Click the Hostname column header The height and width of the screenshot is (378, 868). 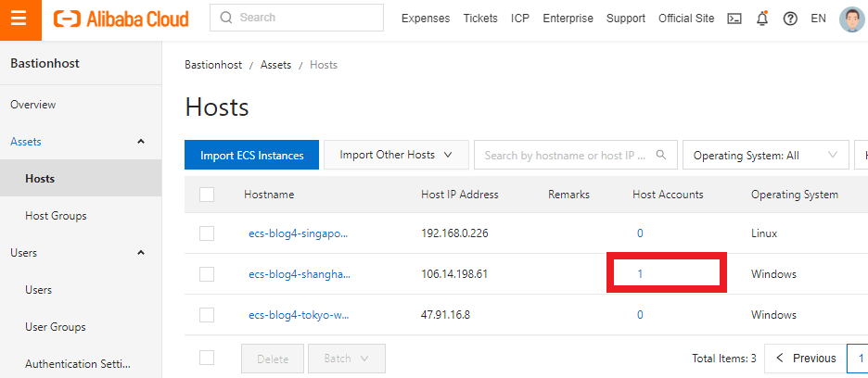pos(269,195)
